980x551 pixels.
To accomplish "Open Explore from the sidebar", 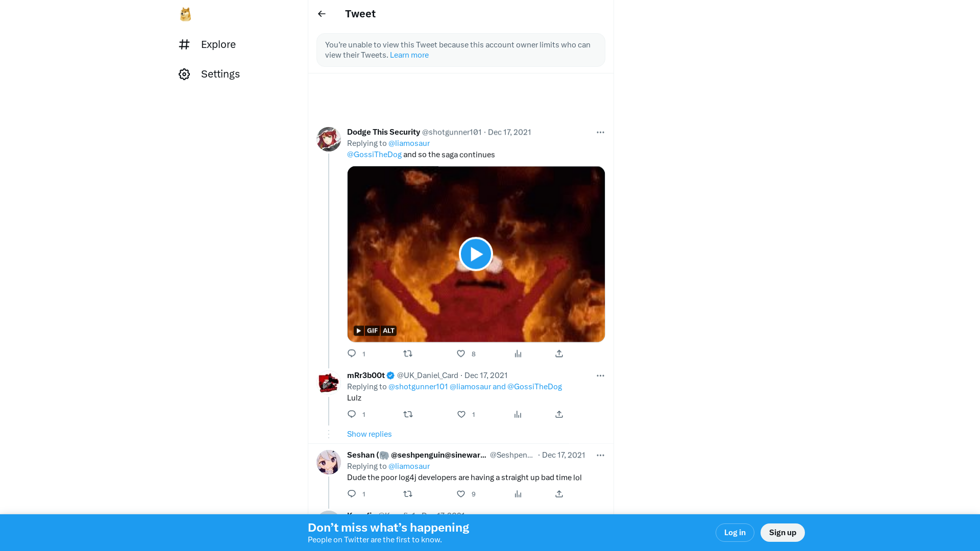I will tap(207, 44).
